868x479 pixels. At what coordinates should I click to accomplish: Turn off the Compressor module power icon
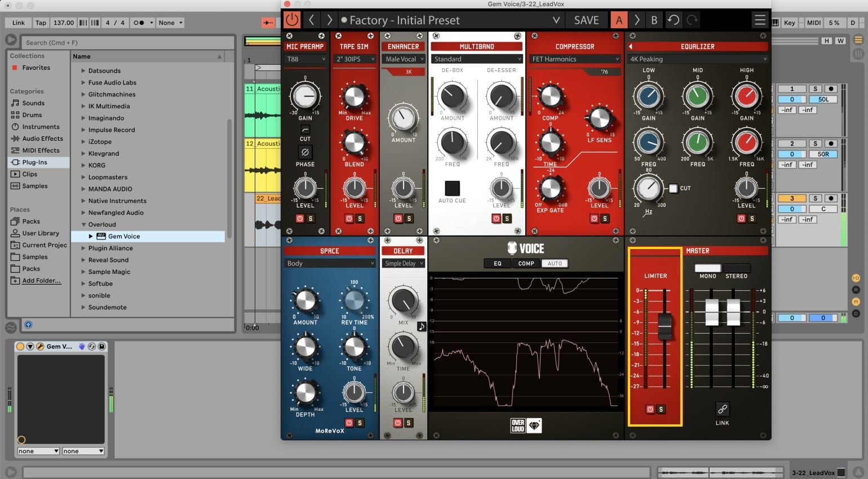click(594, 219)
